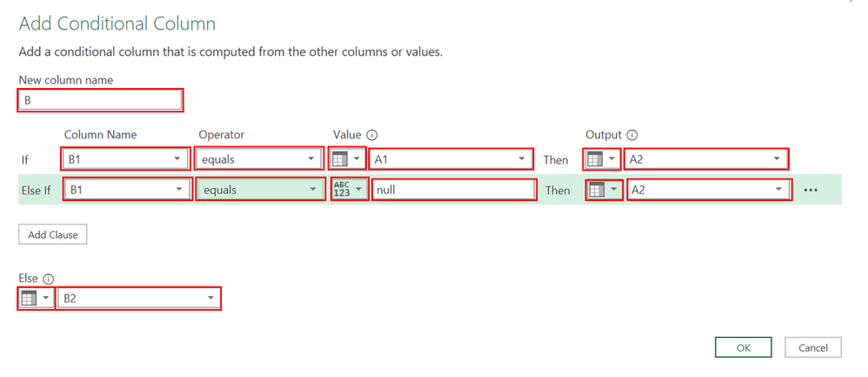Click the New column name text field
This screenshot has width=868, height=377.
click(100, 101)
